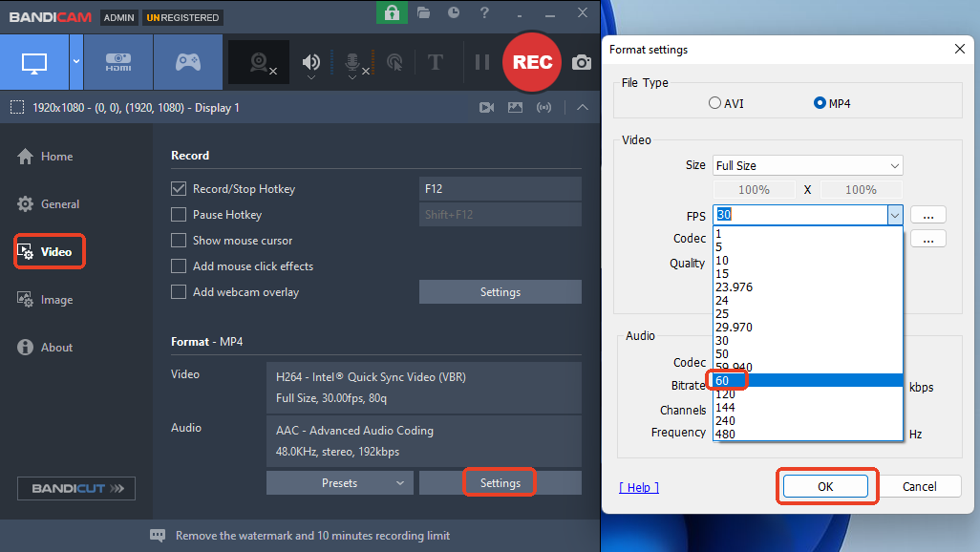Toggle mouse click effect icon
980x552 pixels.
(x=394, y=62)
